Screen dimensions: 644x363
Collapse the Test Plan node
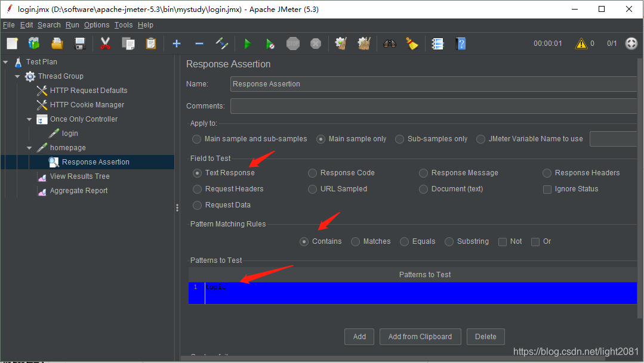tap(6, 62)
